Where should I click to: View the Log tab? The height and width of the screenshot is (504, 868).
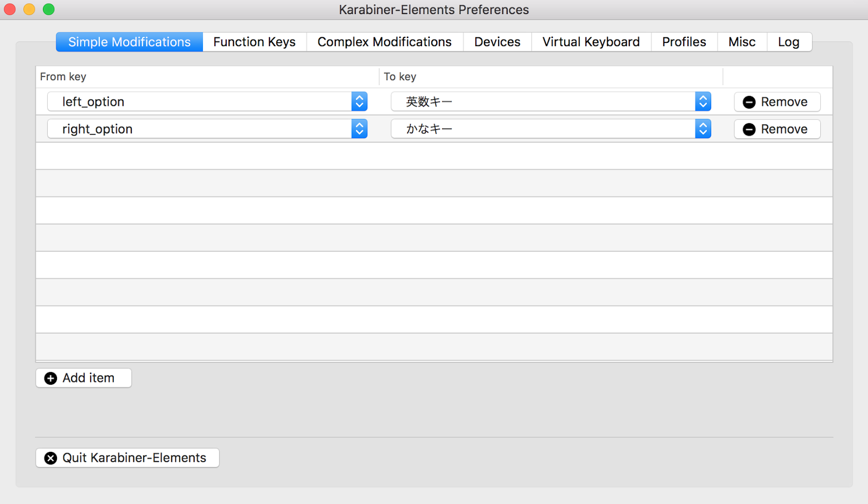pyautogui.click(x=789, y=42)
